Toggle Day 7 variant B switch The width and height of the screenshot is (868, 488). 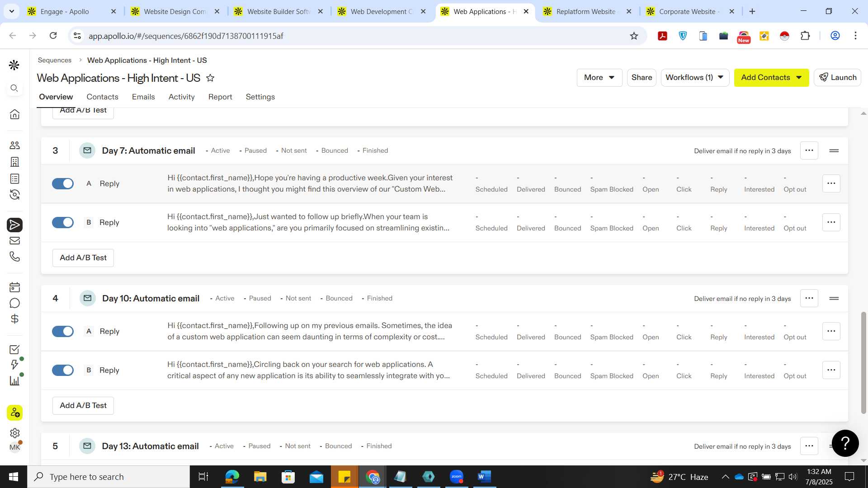click(63, 222)
